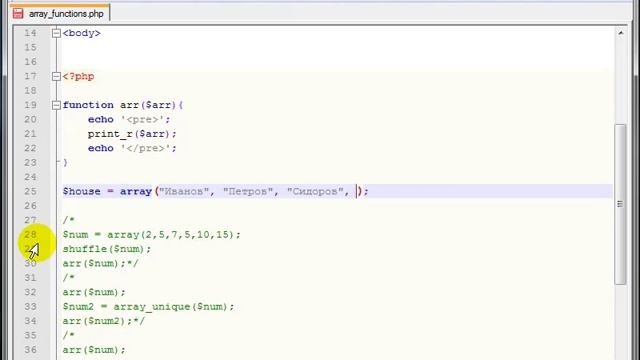Click the 'array' keyword on line 25
Image resolution: width=640 pixels, height=360 pixels.
[x=136, y=191]
